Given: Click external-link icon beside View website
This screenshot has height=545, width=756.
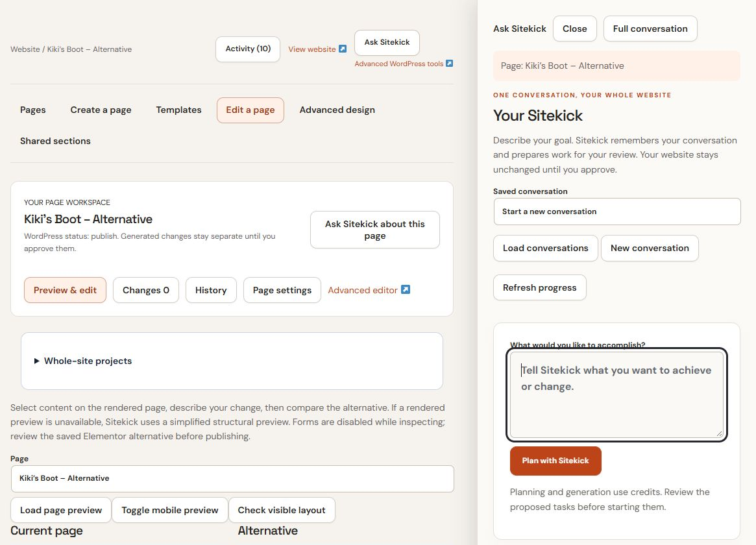Looking at the screenshot, I should [x=343, y=49].
